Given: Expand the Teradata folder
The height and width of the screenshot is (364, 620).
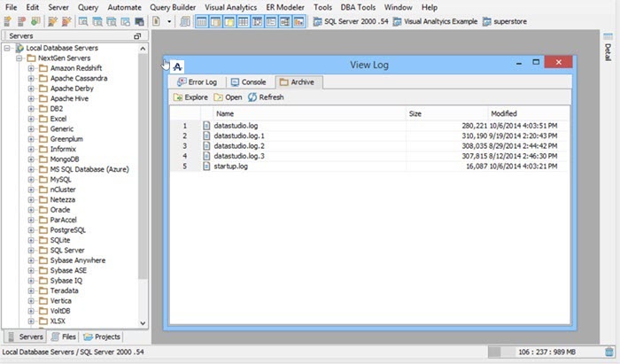Looking at the screenshot, I should click(x=31, y=290).
